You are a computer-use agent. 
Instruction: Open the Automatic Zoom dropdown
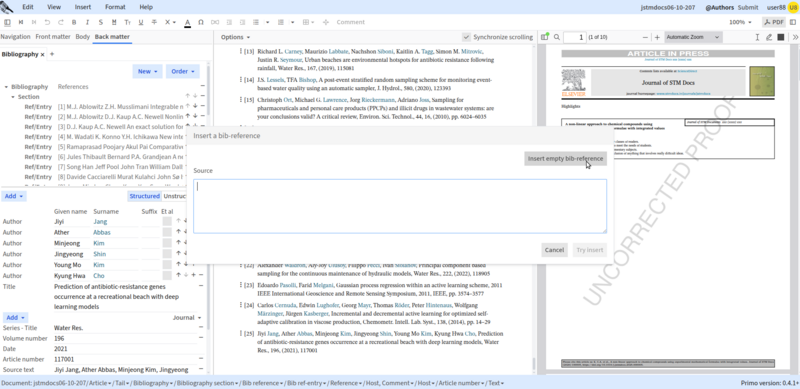coord(693,37)
